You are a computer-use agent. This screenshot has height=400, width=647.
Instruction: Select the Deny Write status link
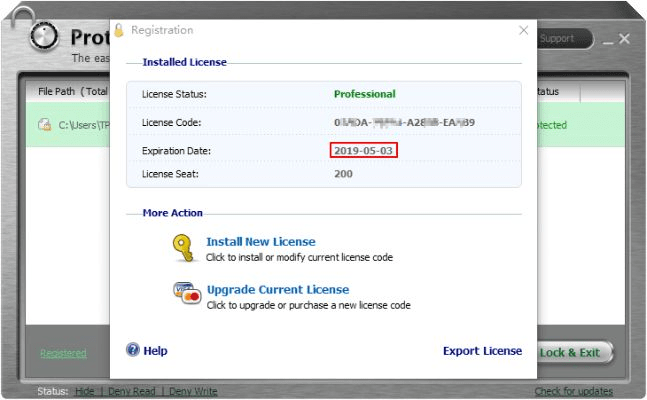click(192, 391)
